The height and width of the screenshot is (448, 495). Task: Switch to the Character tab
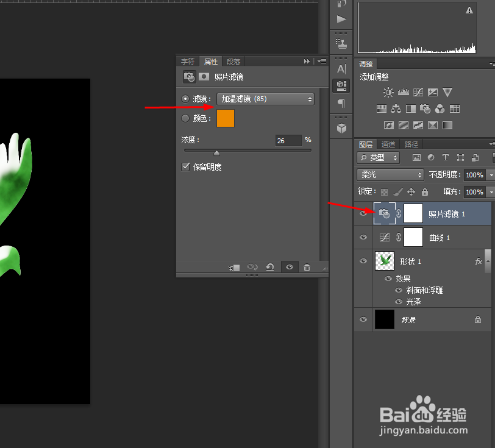pos(188,61)
